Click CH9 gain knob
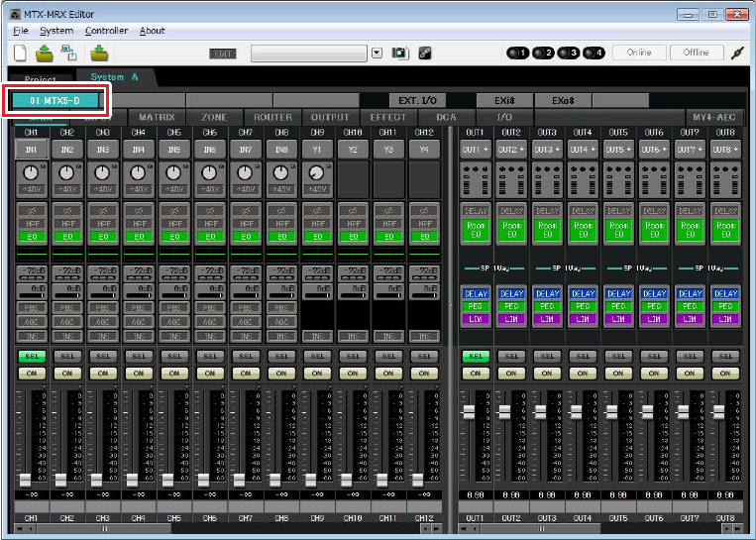756x540 pixels. click(316, 172)
